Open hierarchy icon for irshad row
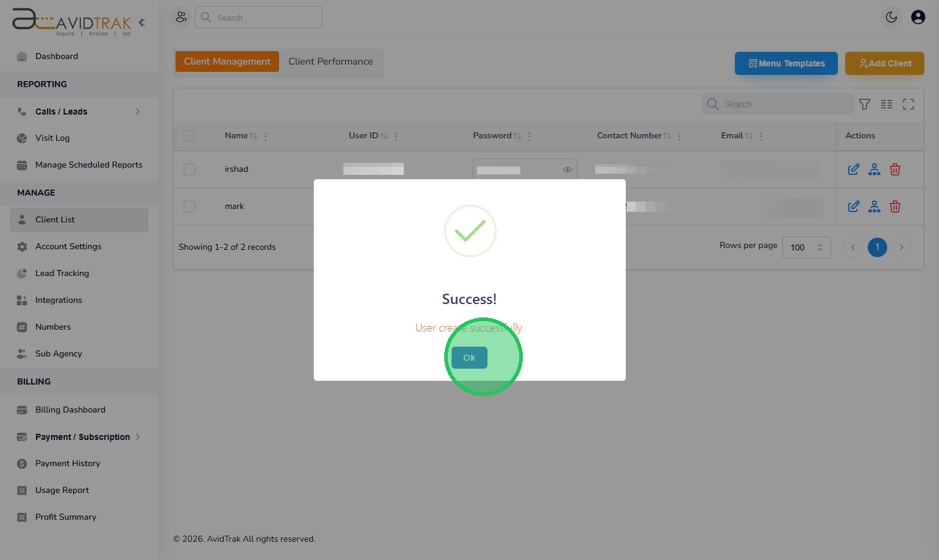This screenshot has height=560, width=939. [x=874, y=169]
